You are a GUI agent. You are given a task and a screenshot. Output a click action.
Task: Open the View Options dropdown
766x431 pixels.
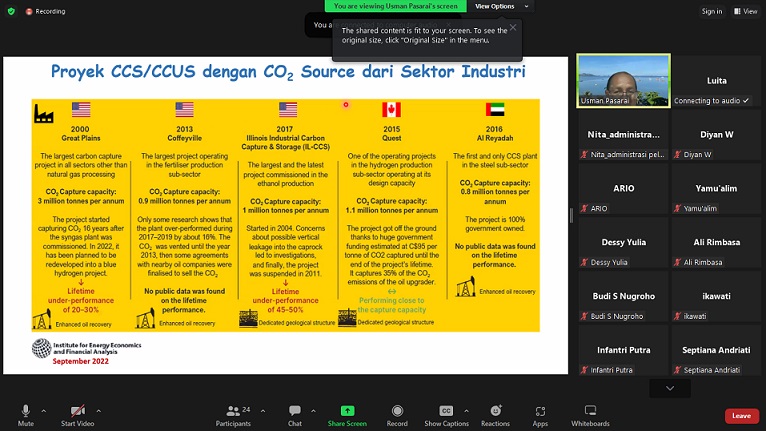click(x=498, y=6)
